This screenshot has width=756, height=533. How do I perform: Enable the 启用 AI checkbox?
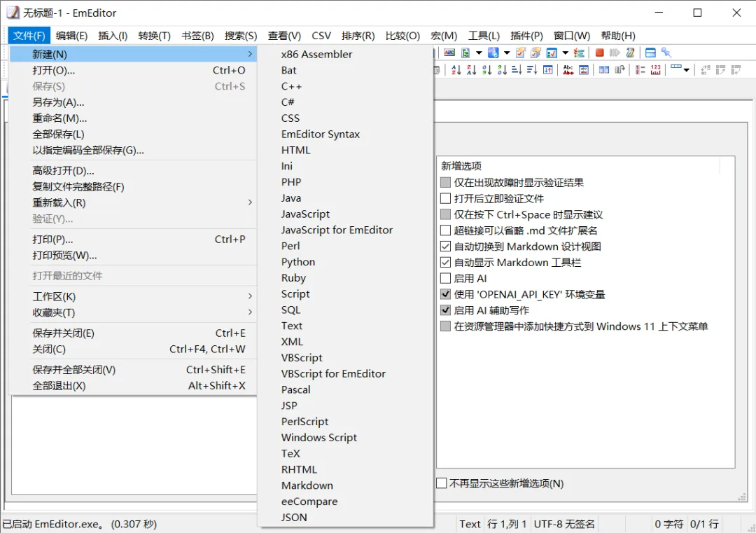click(x=445, y=278)
